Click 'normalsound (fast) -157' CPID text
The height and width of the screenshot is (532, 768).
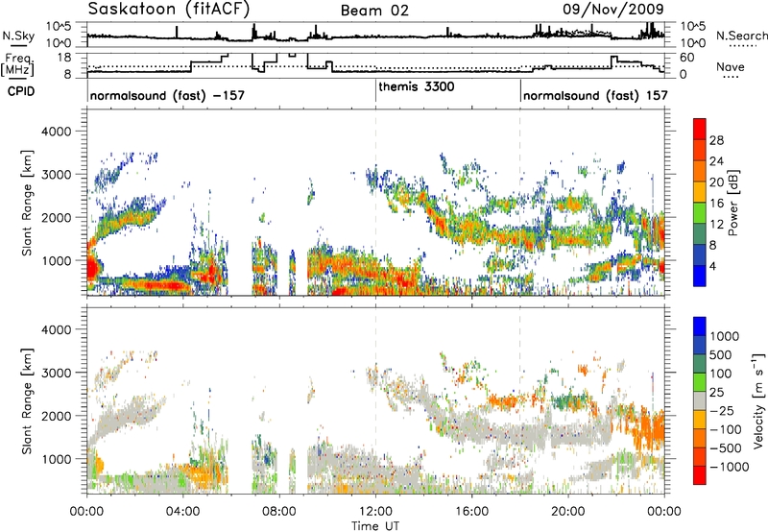click(x=167, y=95)
